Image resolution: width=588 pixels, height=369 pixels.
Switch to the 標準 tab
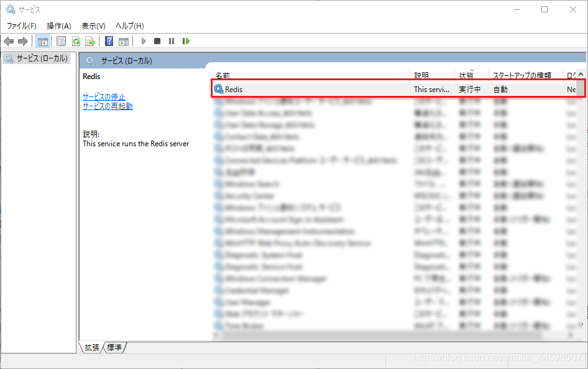114,348
